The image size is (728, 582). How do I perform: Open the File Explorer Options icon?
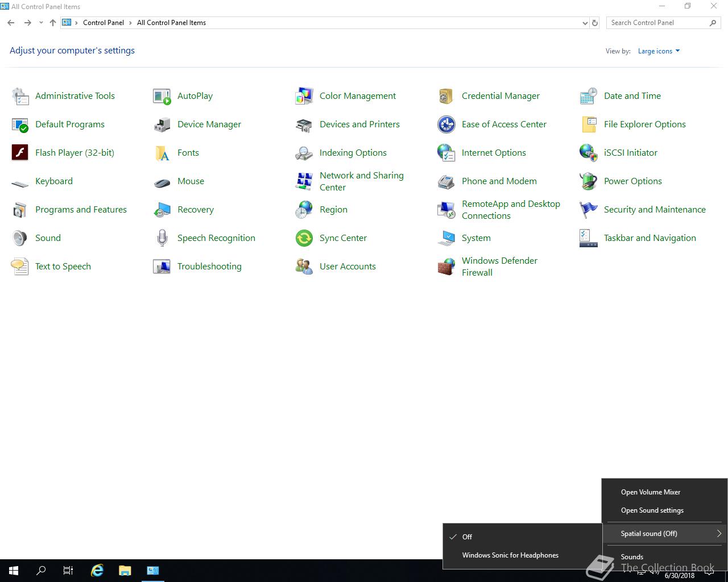click(x=589, y=124)
